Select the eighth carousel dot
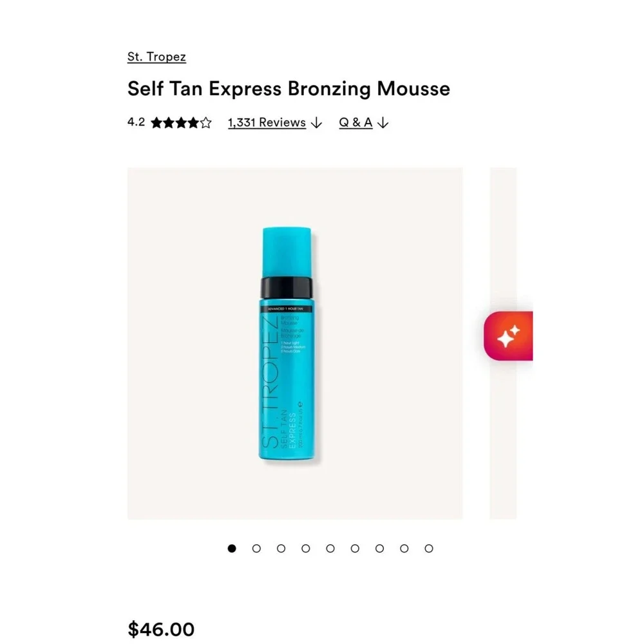Screen dimensions: 644x644 (404, 548)
